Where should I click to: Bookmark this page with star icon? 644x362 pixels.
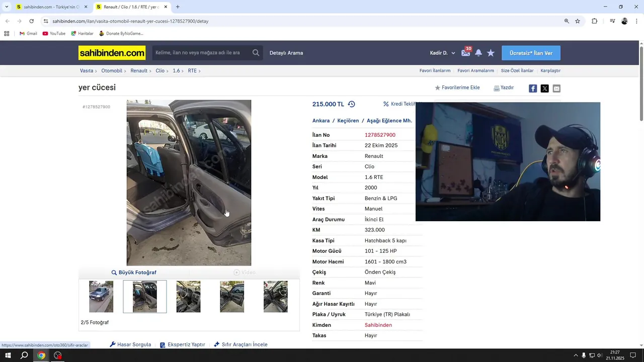point(578,21)
